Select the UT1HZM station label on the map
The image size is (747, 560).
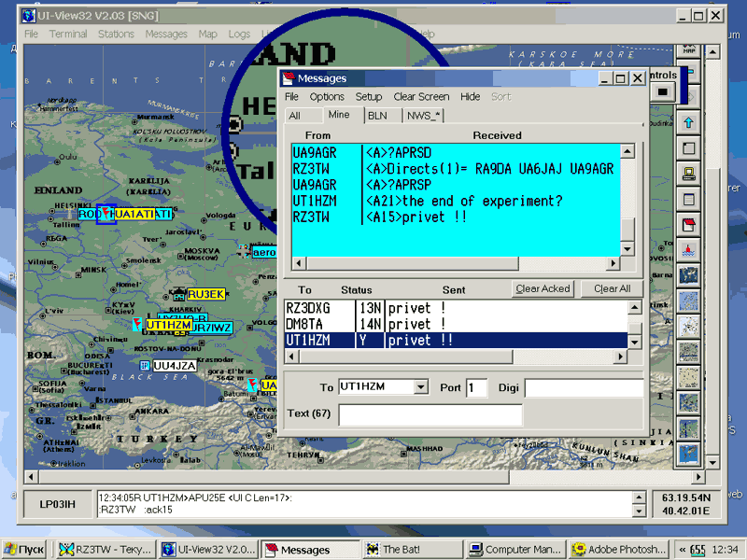click(x=169, y=325)
